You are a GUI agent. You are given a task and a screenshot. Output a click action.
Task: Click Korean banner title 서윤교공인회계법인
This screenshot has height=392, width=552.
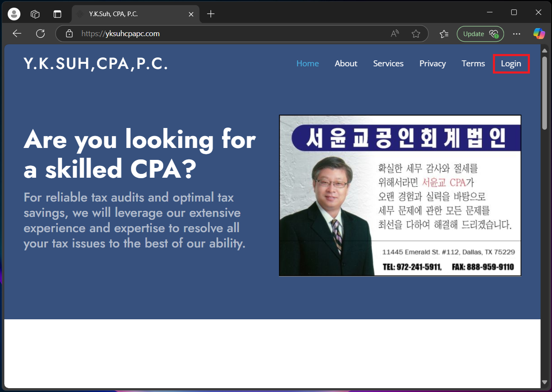pyautogui.click(x=406, y=138)
